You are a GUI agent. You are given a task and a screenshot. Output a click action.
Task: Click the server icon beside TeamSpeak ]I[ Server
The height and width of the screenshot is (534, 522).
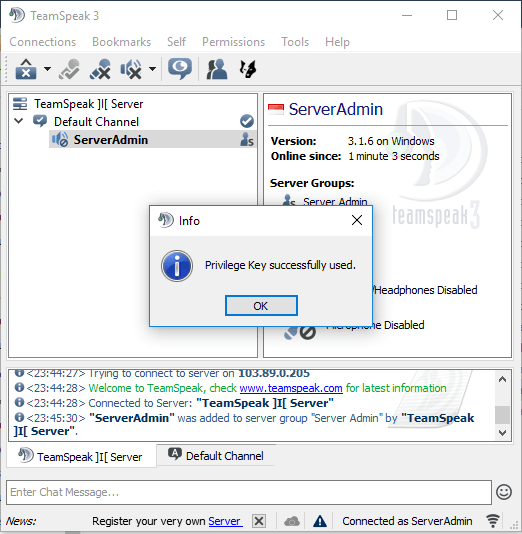pyautogui.click(x=20, y=104)
